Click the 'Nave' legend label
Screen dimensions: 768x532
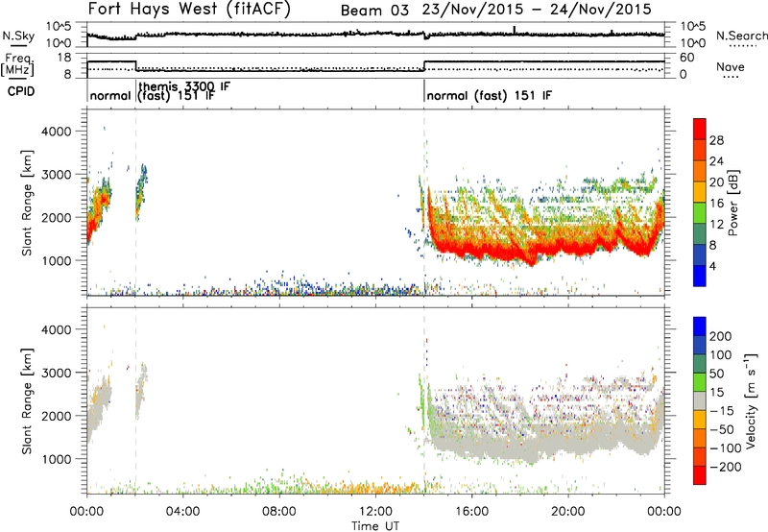tap(731, 66)
